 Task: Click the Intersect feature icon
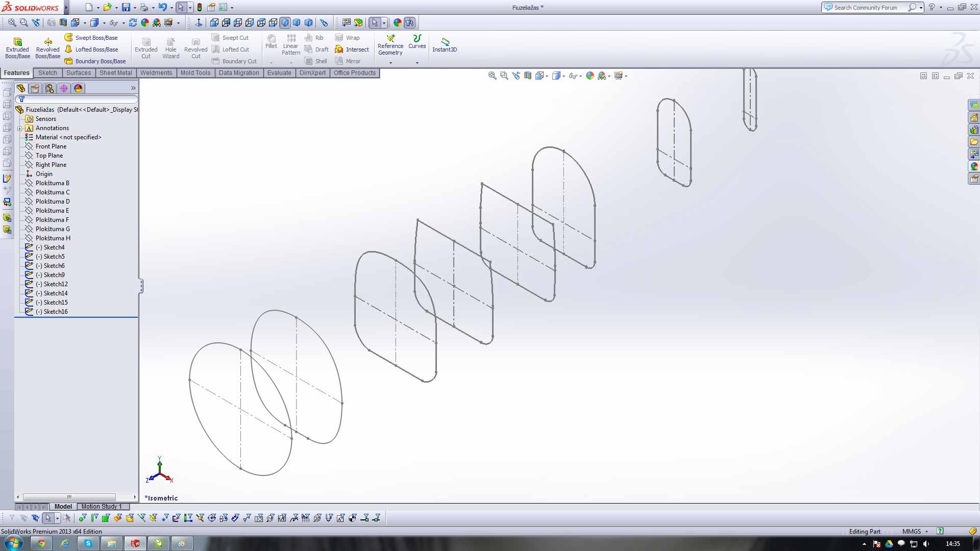coord(339,49)
